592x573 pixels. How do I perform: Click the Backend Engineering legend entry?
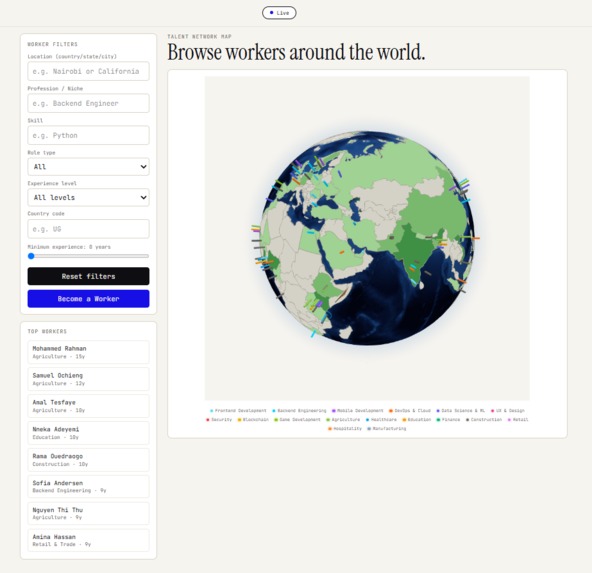tap(299, 410)
